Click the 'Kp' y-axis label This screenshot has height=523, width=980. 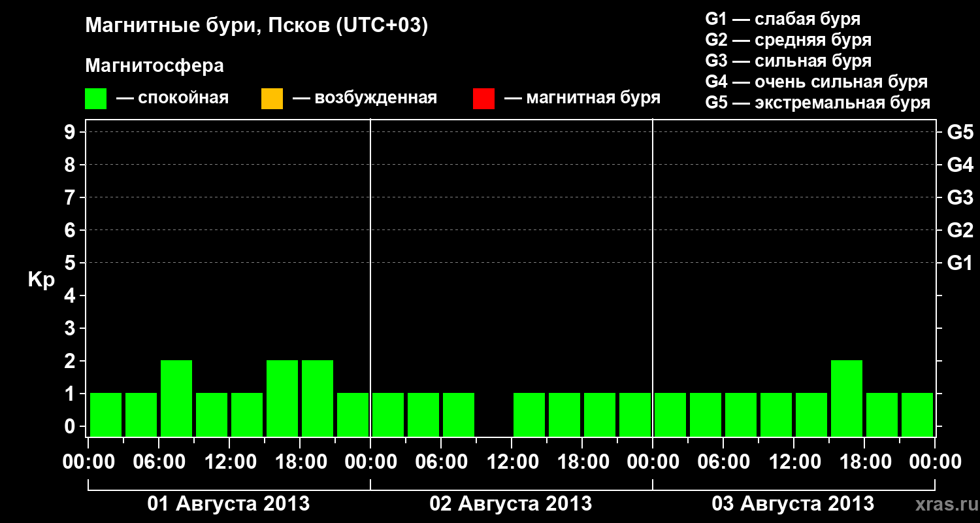(41, 280)
